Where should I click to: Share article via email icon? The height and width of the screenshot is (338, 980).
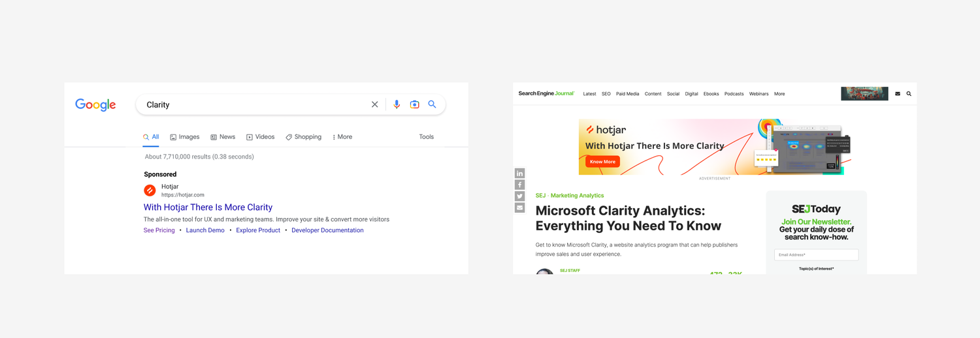click(x=519, y=207)
